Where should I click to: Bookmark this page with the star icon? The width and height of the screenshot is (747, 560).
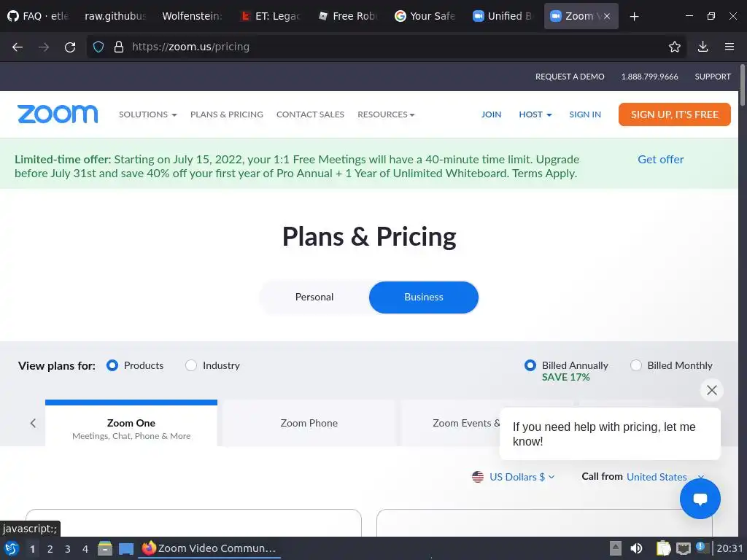[x=674, y=47]
